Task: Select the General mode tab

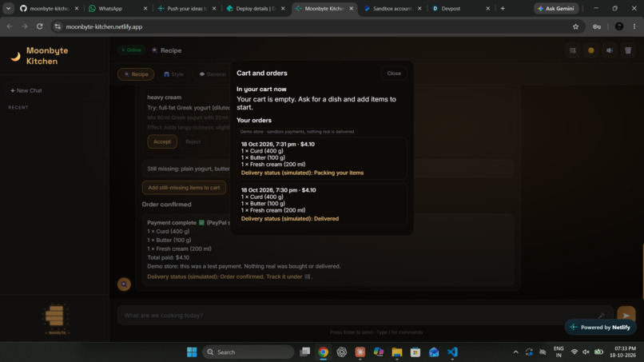Action: coord(213,74)
